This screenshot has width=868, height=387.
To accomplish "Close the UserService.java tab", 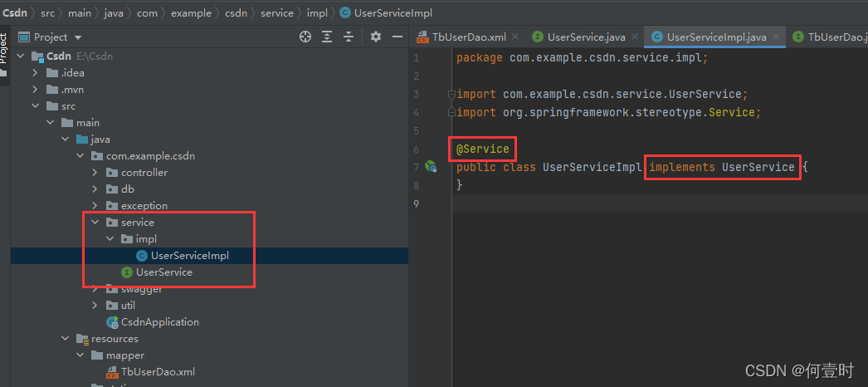I will click(x=634, y=37).
